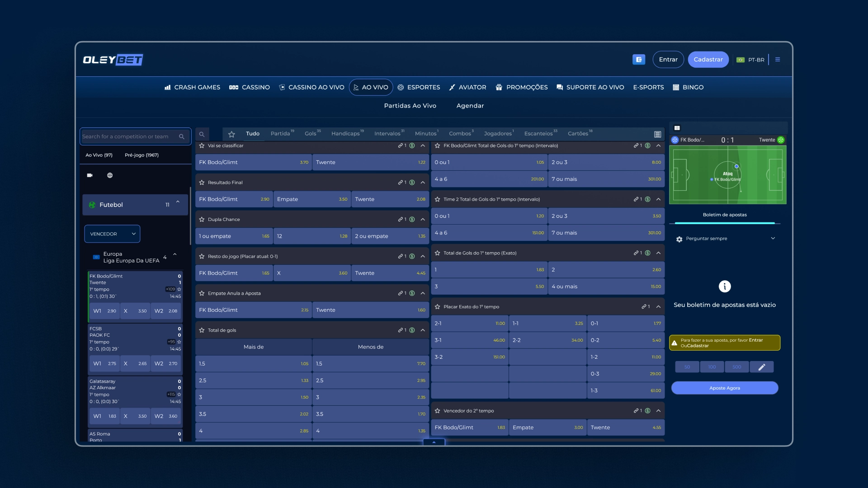This screenshot has height=488, width=868.
Task: Open Agendar schedule tab
Action: tap(470, 106)
